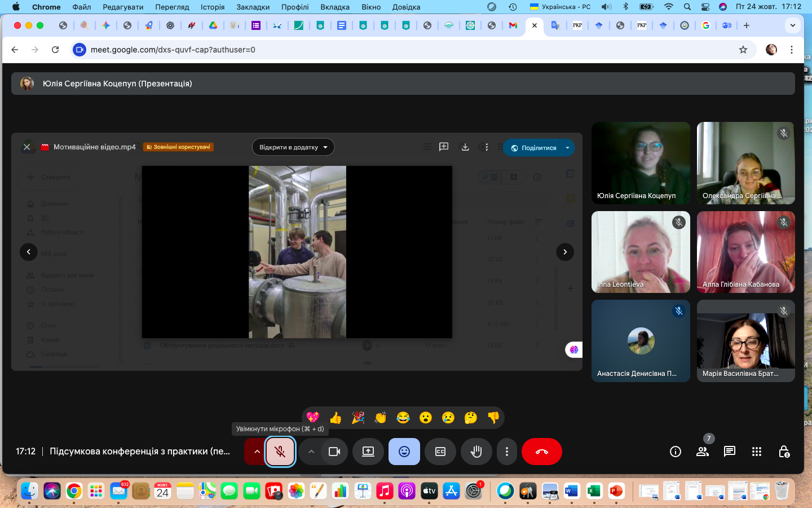
Task: Open the Закладки menu in menu bar
Action: pyautogui.click(x=253, y=7)
